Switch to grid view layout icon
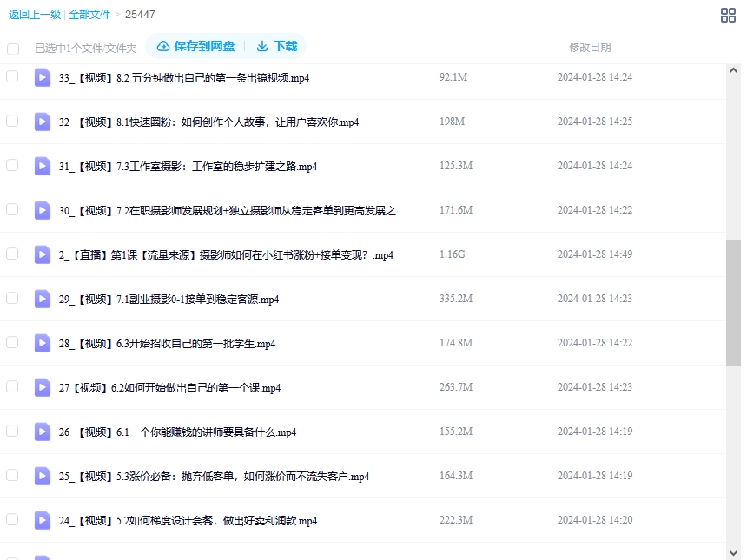This screenshot has width=747, height=560. 728,15
